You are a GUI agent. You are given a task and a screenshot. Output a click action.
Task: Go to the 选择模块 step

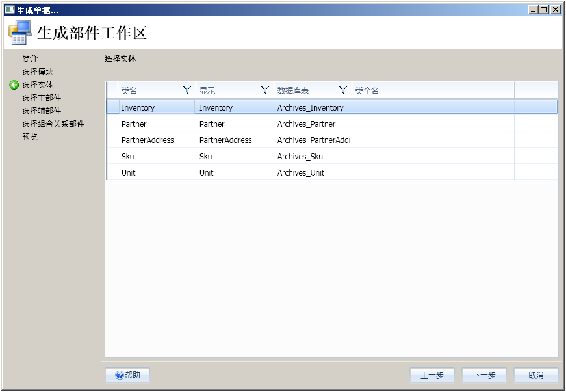tap(38, 72)
